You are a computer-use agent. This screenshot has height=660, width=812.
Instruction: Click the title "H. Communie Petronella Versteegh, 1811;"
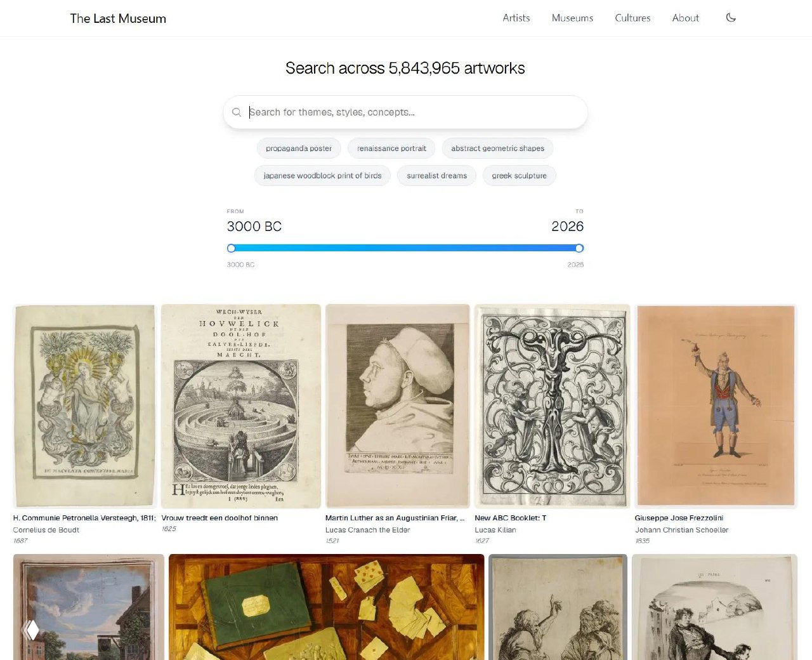click(x=84, y=518)
